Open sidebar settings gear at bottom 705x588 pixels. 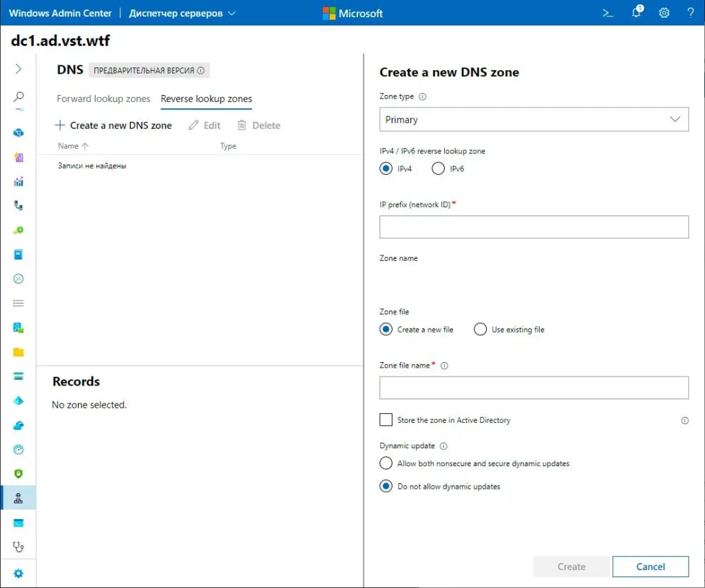click(x=19, y=574)
